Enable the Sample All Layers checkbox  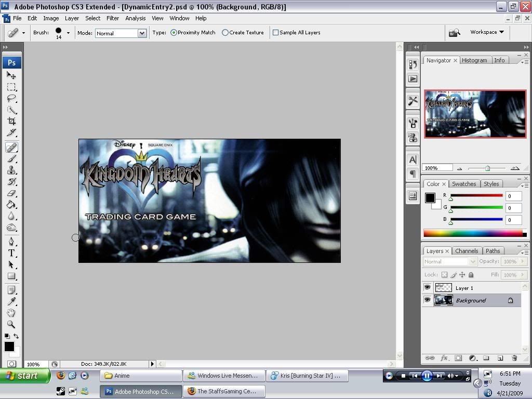[x=276, y=33]
